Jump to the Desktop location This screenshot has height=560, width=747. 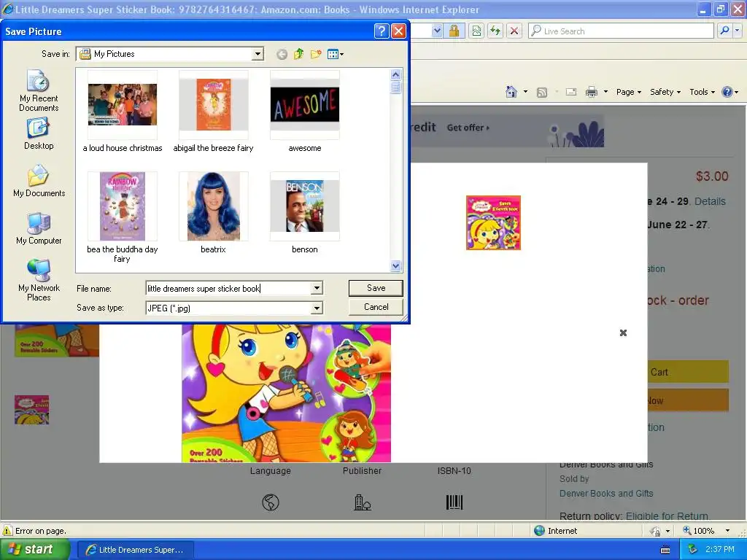(x=39, y=135)
